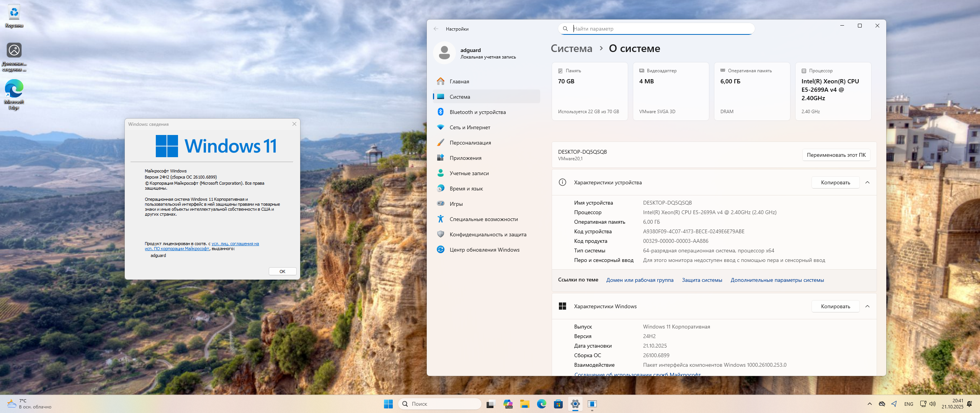The width and height of the screenshot is (980, 413).
Task: Open Персонализация section
Action: (x=470, y=143)
